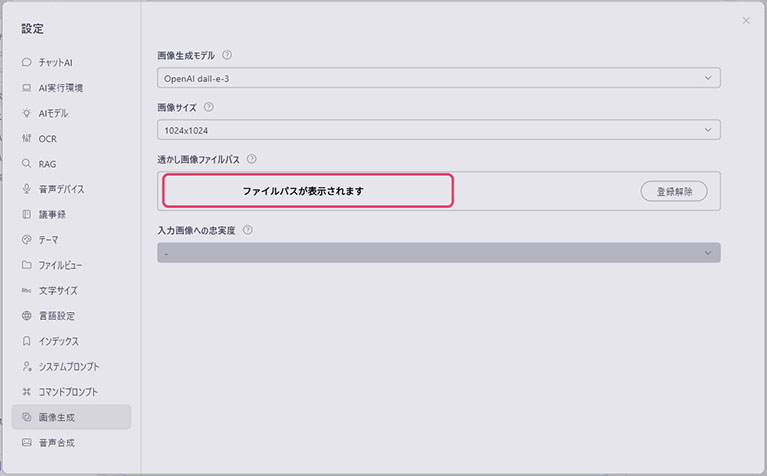Open テーマ settings
Image resolution: width=767 pixels, height=476 pixels.
(x=71, y=240)
